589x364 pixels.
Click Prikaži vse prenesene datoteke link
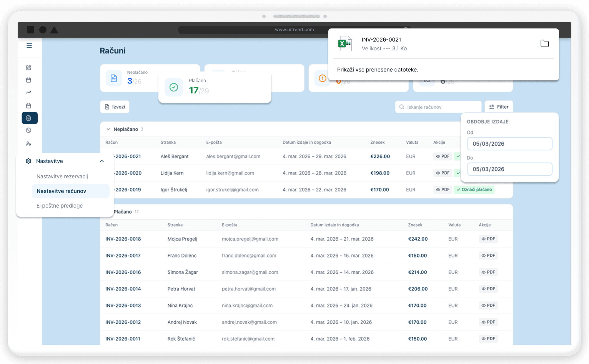click(378, 70)
